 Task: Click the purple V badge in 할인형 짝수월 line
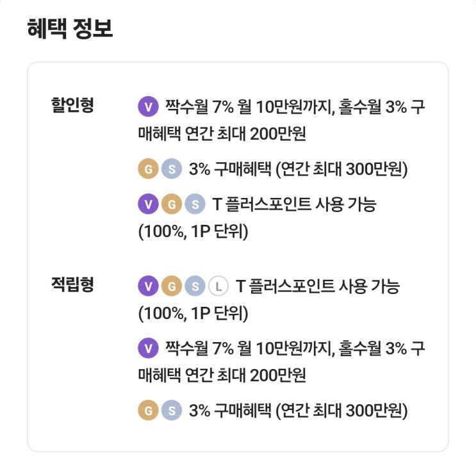(148, 106)
